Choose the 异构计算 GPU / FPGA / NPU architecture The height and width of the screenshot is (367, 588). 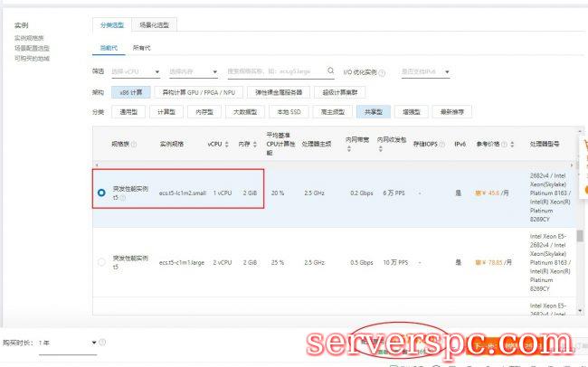pos(196,92)
